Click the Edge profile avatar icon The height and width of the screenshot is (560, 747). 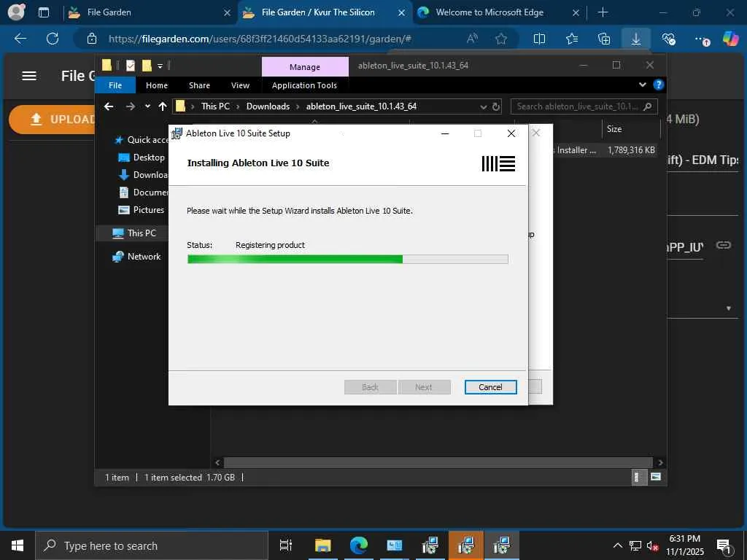(17, 12)
